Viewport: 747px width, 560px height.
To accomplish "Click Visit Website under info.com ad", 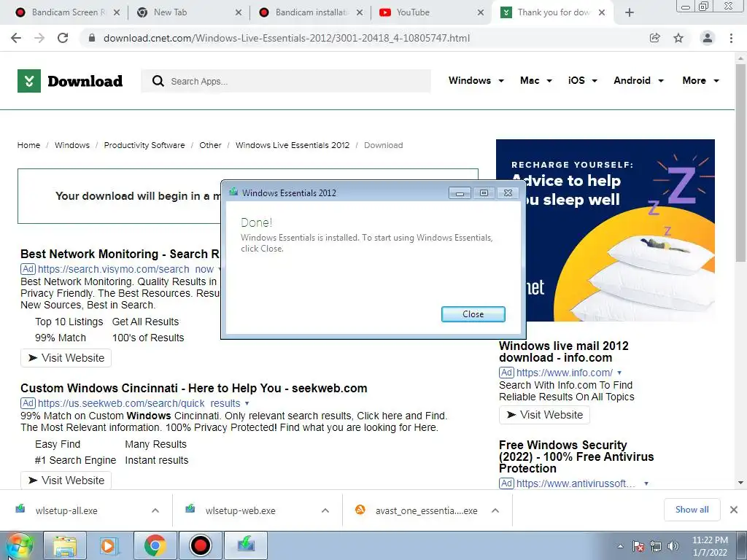I will tap(544, 415).
